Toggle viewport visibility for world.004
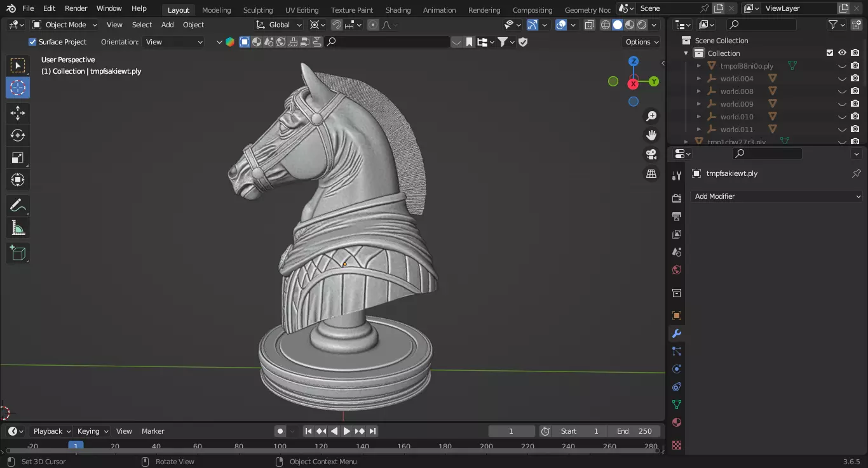Viewport: 868px width, 468px height. (842, 79)
